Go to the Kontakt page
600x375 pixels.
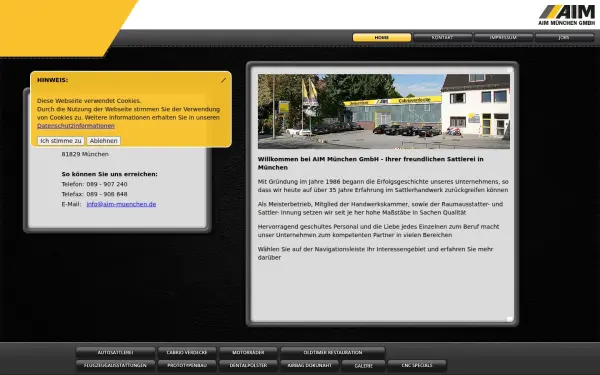(x=442, y=38)
